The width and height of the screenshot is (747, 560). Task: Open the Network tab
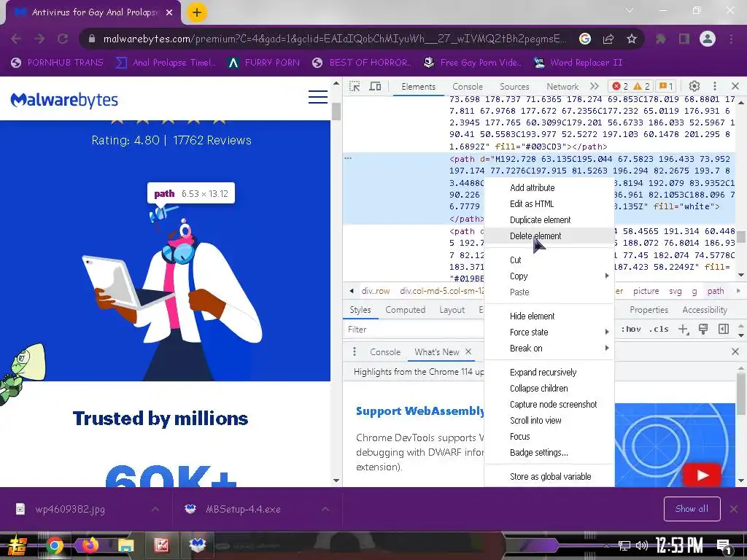point(562,87)
